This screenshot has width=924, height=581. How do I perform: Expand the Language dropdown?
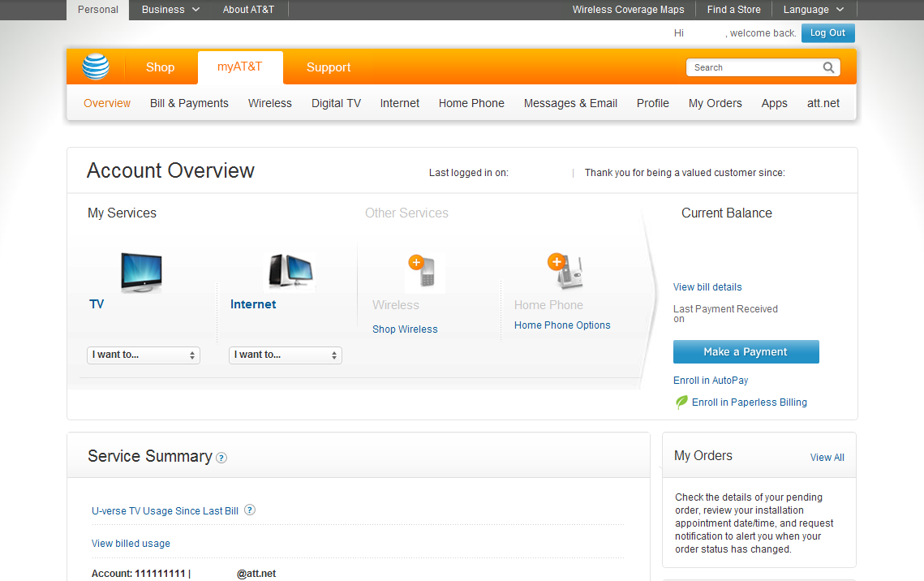(813, 10)
